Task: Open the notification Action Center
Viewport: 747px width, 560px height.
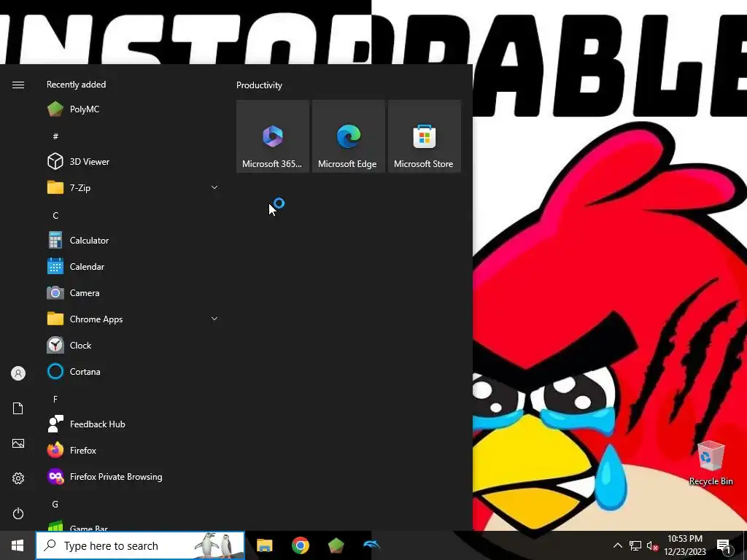Action: coord(724,545)
